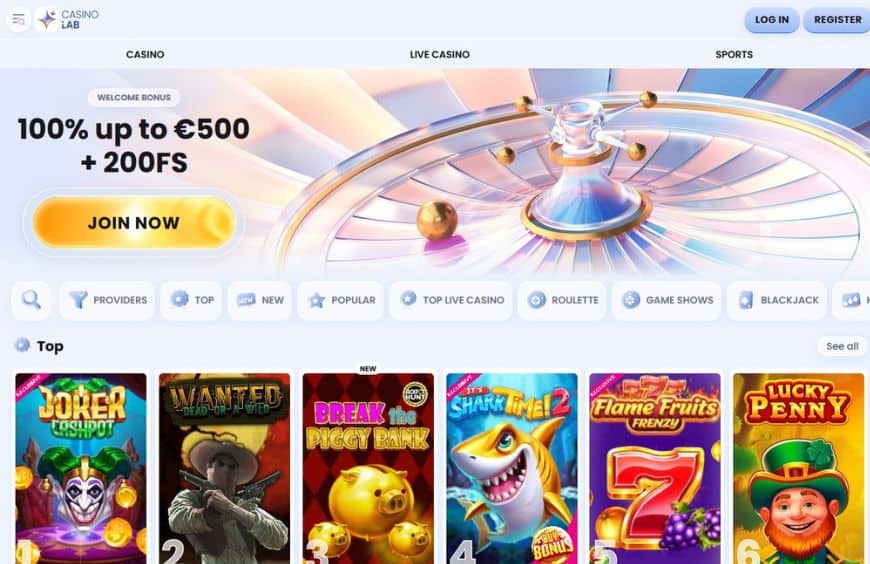Click the Casino Lab logo
Screen dimensions: 870x564
click(68, 19)
